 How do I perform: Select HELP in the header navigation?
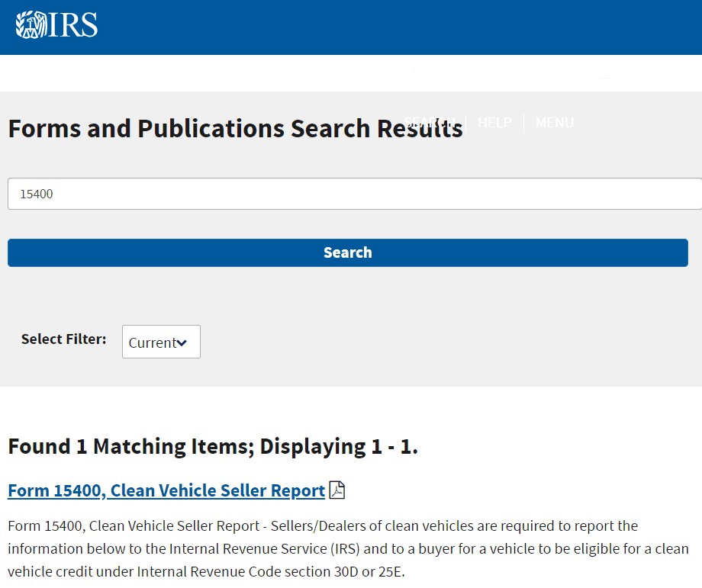pos(494,123)
